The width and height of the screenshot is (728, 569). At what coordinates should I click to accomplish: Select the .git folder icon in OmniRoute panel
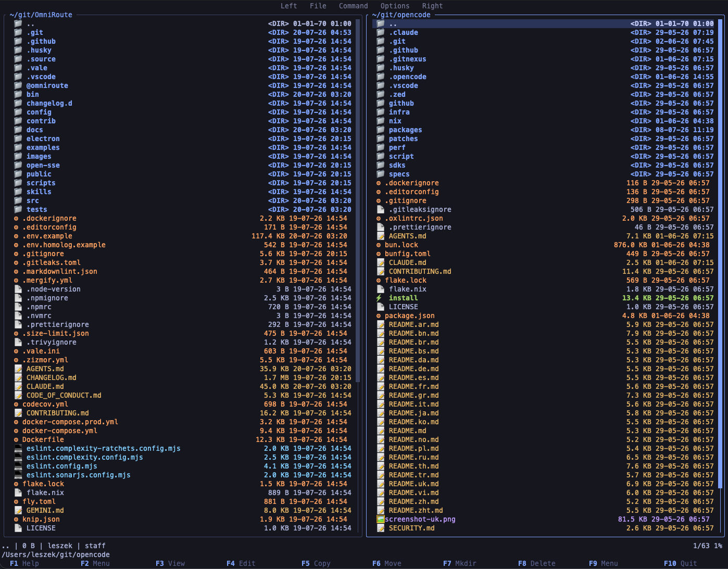click(18, 32)
